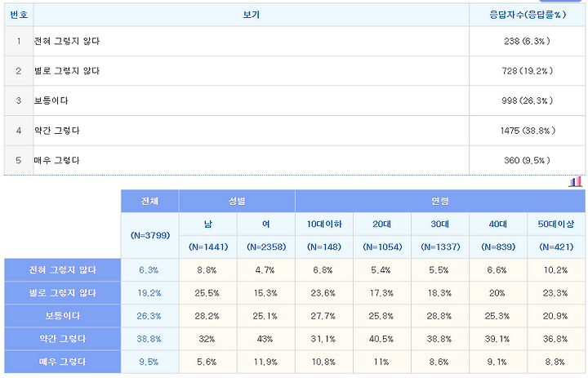
Task: Click the 10.2% cell under 50대이상
Action: tap(555, 270)
